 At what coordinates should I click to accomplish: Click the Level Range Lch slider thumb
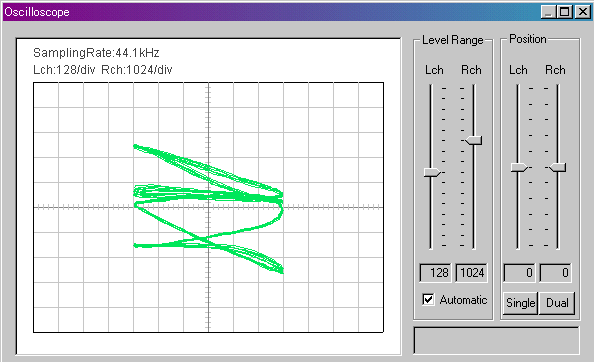click(x=432, y=172)
